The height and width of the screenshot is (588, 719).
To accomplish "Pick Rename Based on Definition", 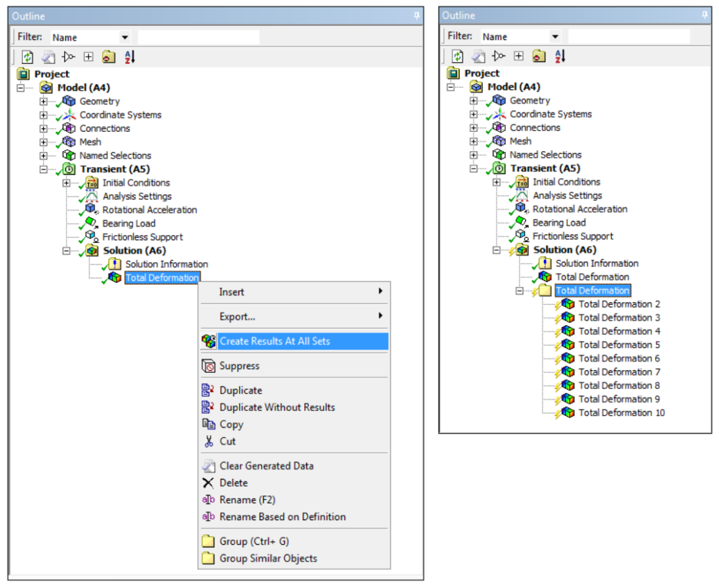I will pyautogui.click(x=282, y=517).
